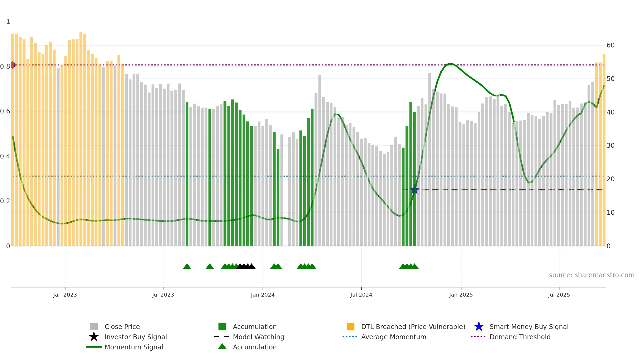Toggle the Demand Threshold legend entry
Image resolution: width=644 pixels, height=362 pixels.
[511, 337]
